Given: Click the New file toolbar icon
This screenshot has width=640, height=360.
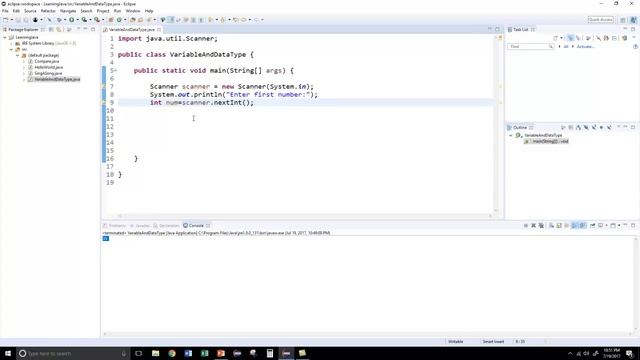Looking at the screenshot, I should [x=5, y=20].
